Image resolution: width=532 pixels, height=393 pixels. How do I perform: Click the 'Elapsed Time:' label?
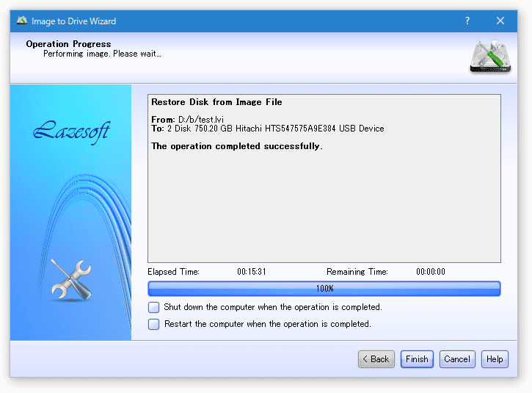pyautogui.click(x=173, y=272)
